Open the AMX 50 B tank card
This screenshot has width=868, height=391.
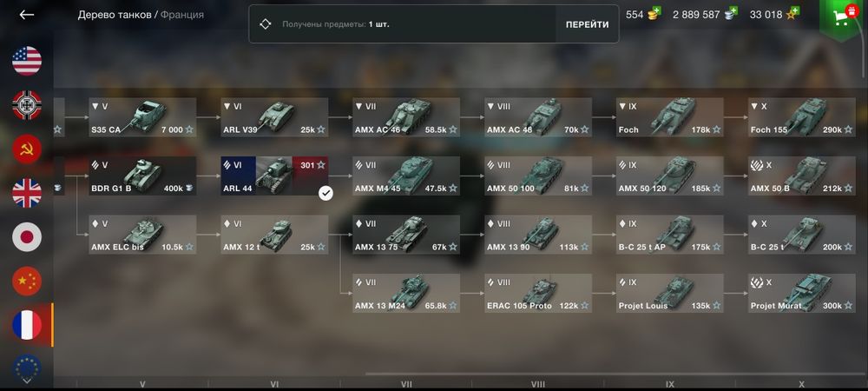click(801, 176)
